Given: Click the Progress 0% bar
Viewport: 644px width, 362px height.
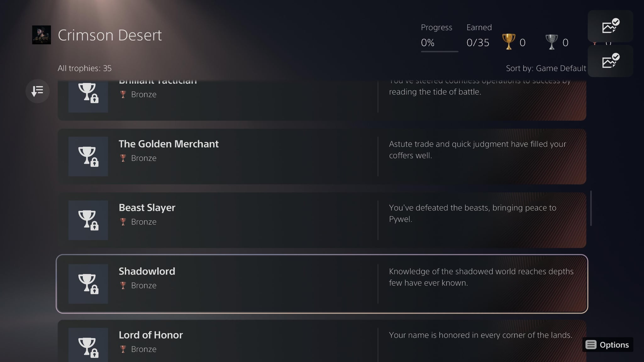Looking at the screenshot, I should pos(439,51).
